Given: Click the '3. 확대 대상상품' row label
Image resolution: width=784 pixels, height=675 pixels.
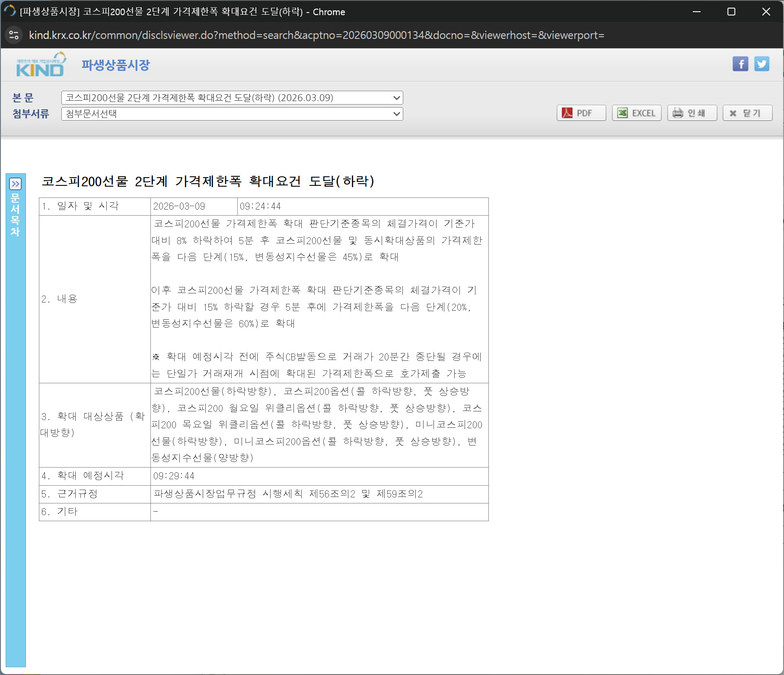Looking at the screenshot, I should [93, 424].
